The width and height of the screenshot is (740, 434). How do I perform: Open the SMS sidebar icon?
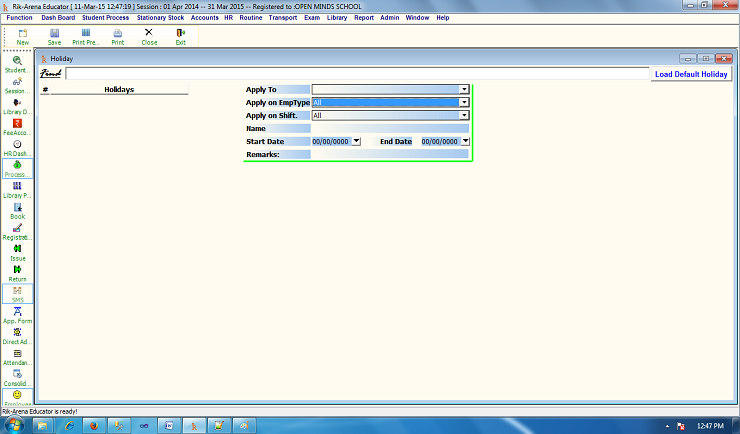click(17, 294)
